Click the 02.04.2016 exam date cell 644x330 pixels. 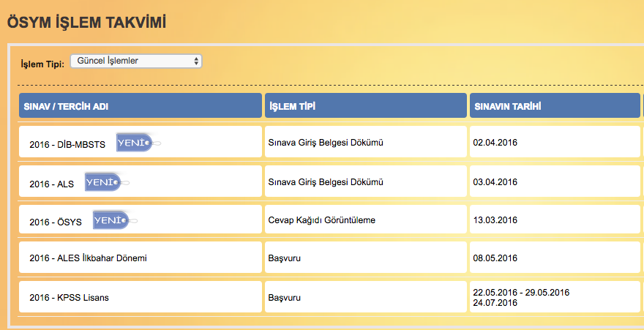[496, 142]
